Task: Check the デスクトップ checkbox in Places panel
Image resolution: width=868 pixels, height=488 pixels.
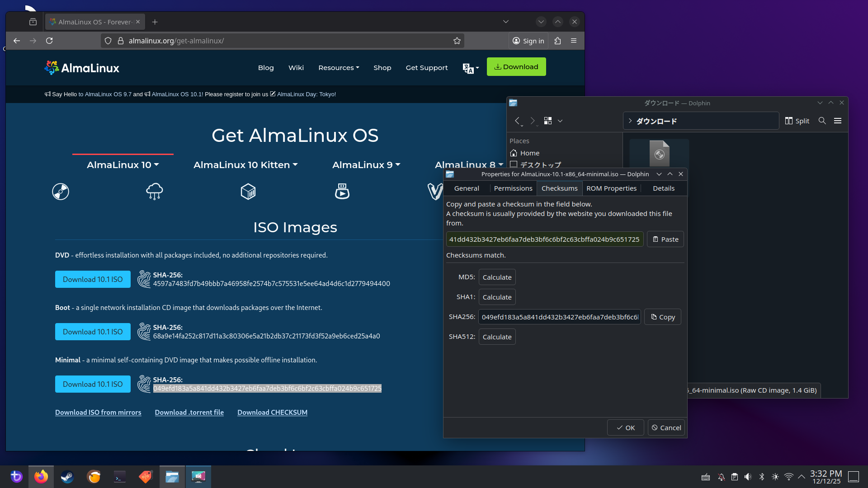Action: pos(514,164)
